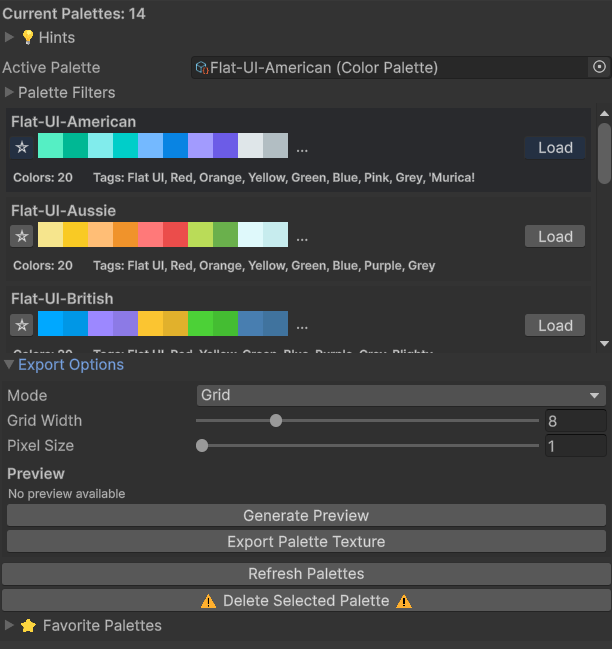Click the purple swatch in Flat-UI-American
Viewport: 612px width, 649px height.
(x=226, y=145)
